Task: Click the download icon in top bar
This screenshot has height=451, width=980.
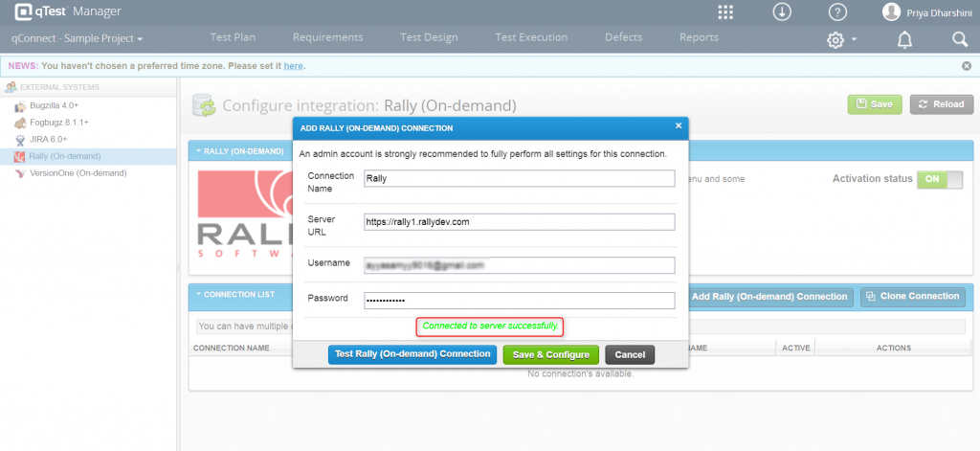Action: click(782, 12)
